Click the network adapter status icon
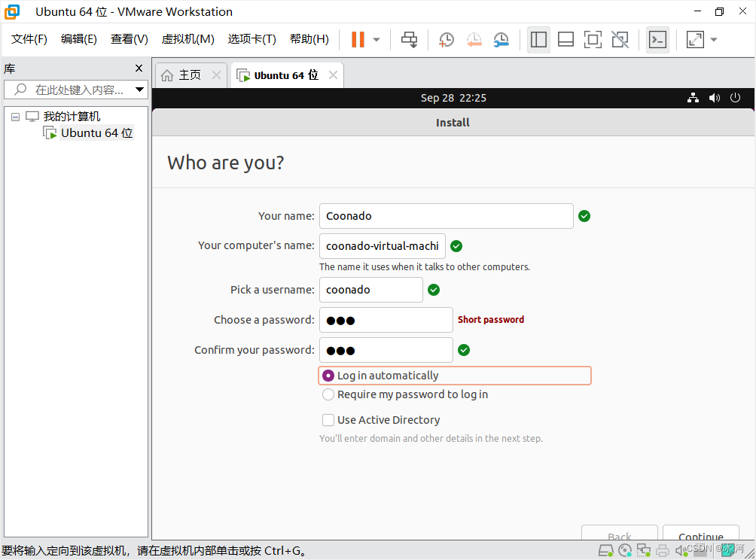This screenshot has height=560, width=756. click(x=644, y=550)
